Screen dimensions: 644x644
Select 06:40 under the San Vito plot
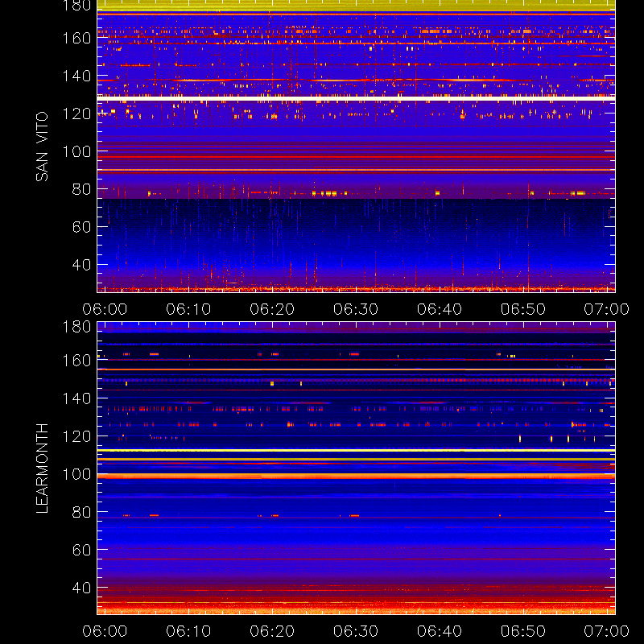440,309
